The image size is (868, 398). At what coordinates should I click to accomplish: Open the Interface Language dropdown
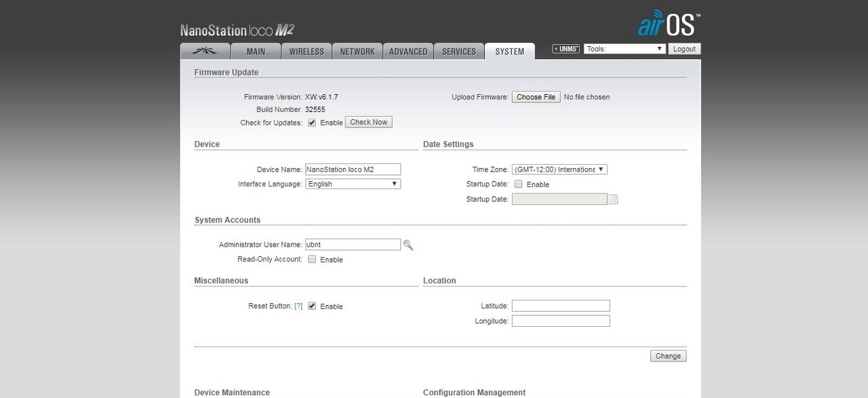click(353, 184)
